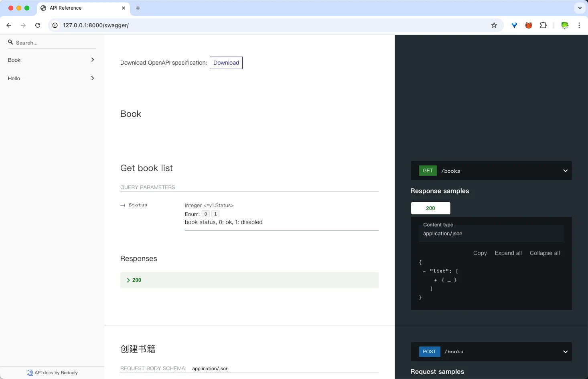Open a new browser tab
Viewport: 588px width, 379px height.
click(x=138, y=8)
